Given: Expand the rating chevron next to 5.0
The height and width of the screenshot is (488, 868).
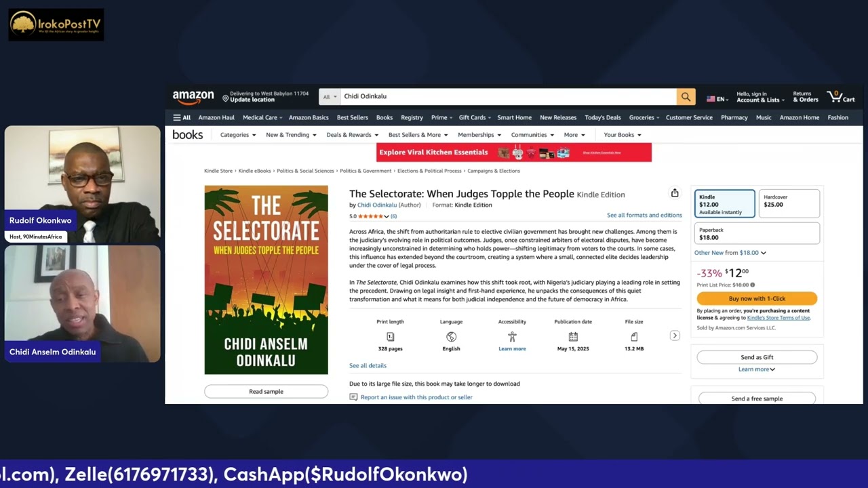Looking at the screenshot, I should [x=387, y=216].
